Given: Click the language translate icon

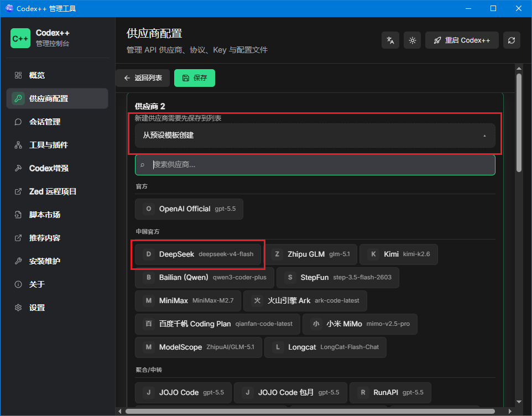Looking at the screenshot, I should click(x=390, y=40).
